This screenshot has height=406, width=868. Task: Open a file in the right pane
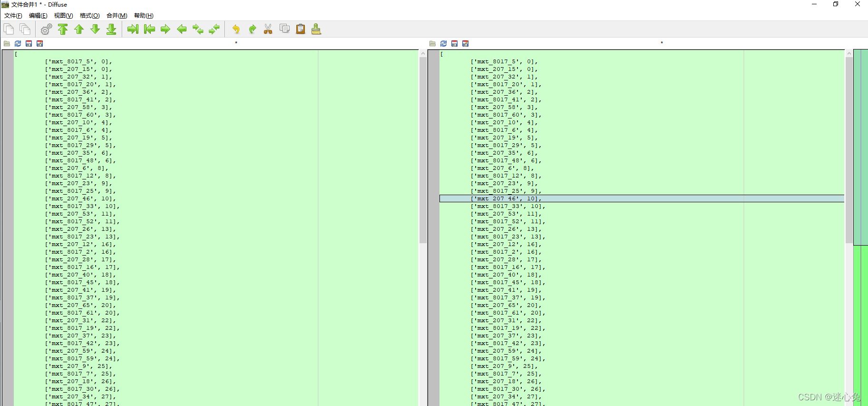click(x=432, y=43)
